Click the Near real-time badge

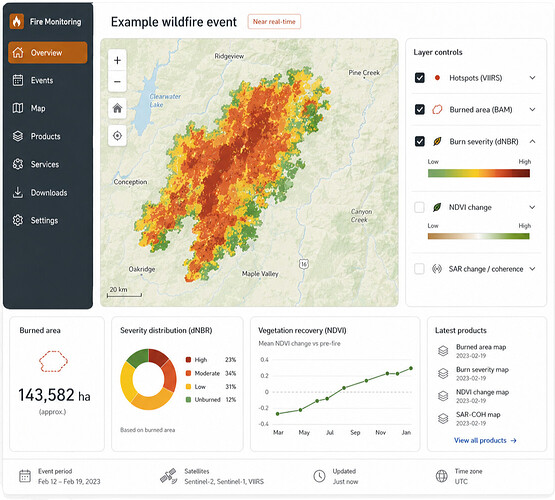tap(274, 22)
